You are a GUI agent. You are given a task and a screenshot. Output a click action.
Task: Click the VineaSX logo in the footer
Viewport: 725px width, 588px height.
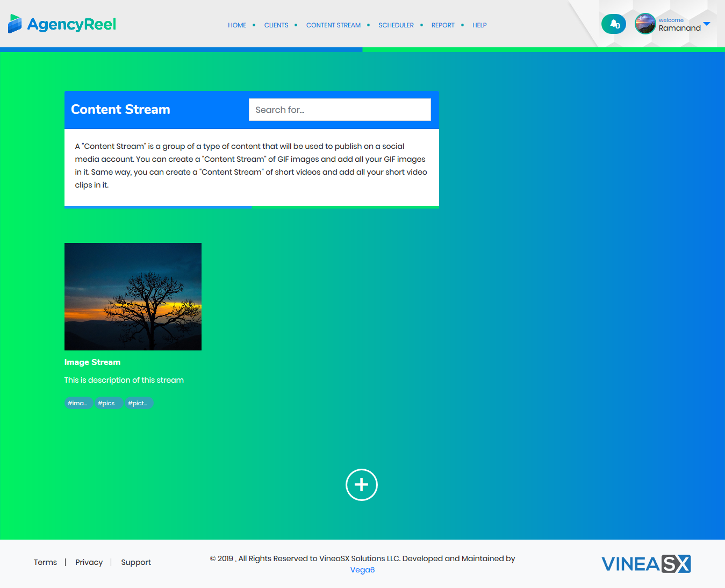pyautogui.click(x=645, y=564)
